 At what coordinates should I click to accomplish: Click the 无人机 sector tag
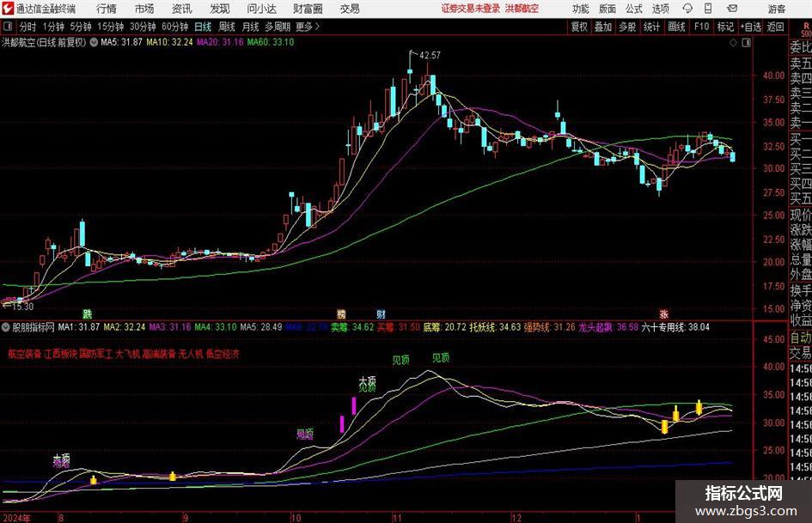point(190,354)
